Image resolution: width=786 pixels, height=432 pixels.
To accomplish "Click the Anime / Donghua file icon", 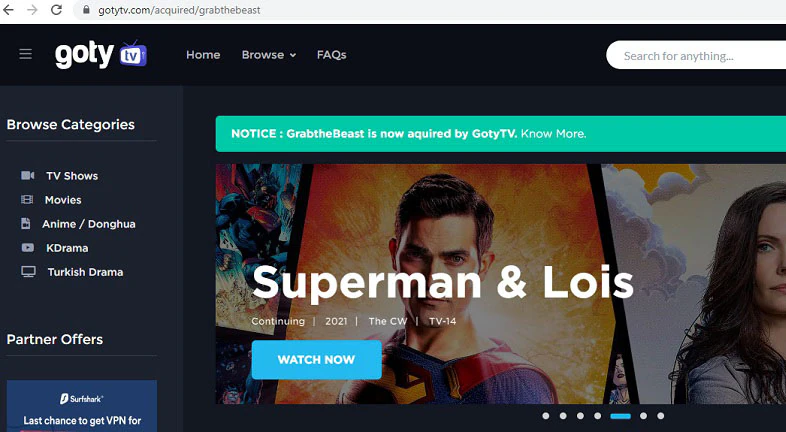I will click(x=26, y=224).
